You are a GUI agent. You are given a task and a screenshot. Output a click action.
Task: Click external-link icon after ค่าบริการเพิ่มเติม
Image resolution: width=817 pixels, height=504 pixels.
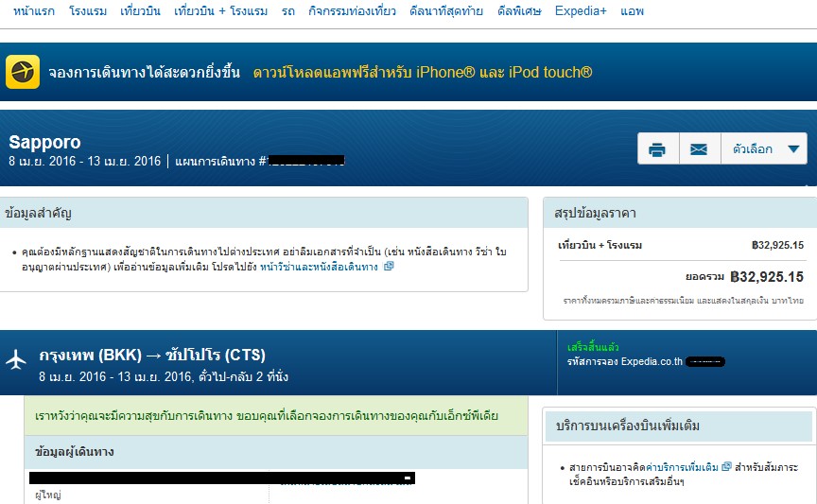click(726, 466)
